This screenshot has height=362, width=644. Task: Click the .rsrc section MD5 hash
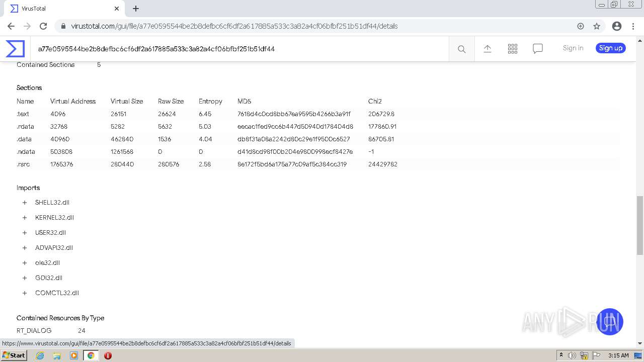click(x=292, y=164)
